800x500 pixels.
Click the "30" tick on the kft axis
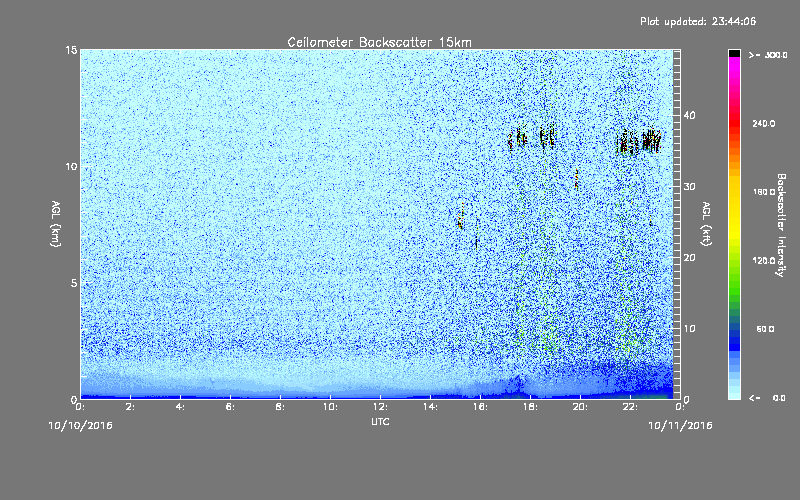(x=689, y=187)
